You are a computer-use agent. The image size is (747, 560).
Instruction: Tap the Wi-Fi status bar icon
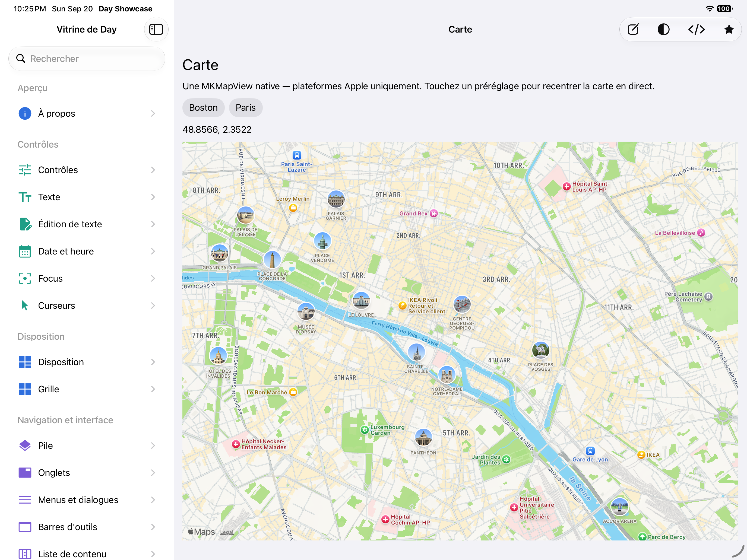click(x=710, y=9)
